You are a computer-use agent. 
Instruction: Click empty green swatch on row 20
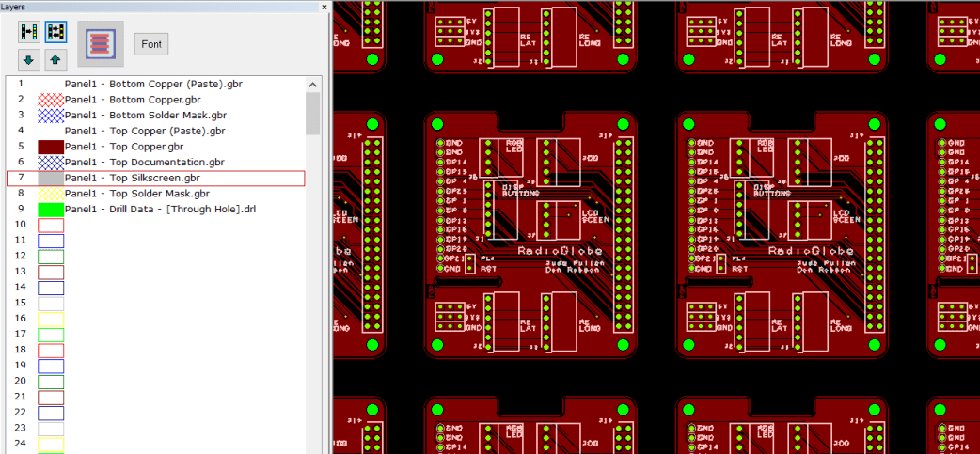(51, 382)
